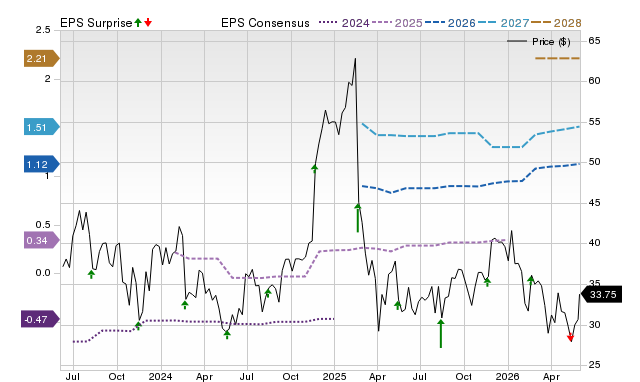This screenshot has width=640, height=382.
Task: Select green surprise arrow between 2024 and Apr 2024
Action: [185, 305]
